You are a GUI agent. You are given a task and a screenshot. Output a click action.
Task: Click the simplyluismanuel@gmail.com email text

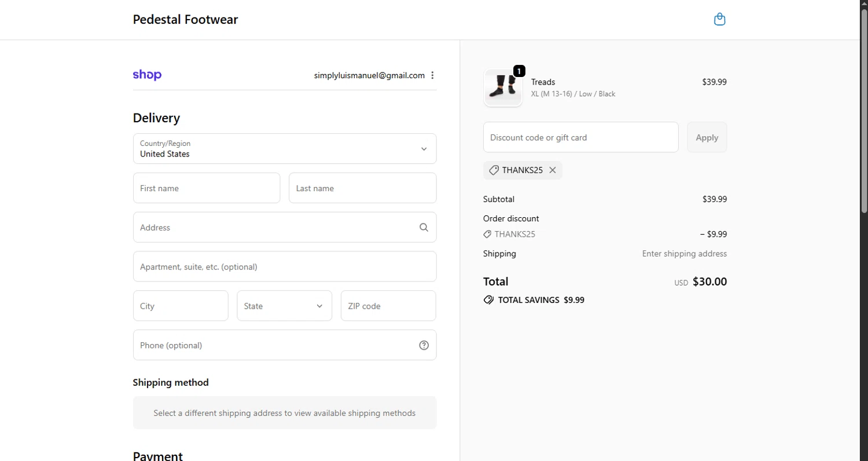(x=369, y=75)
